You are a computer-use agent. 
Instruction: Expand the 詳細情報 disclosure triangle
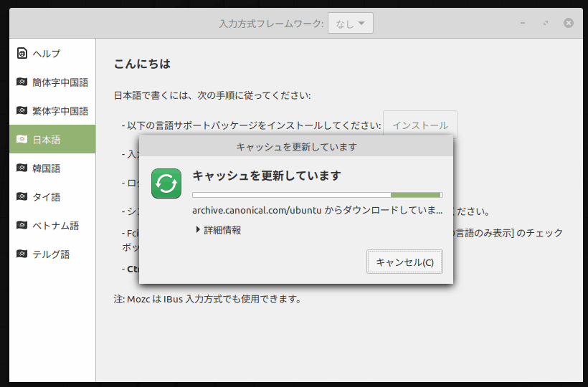198,229
